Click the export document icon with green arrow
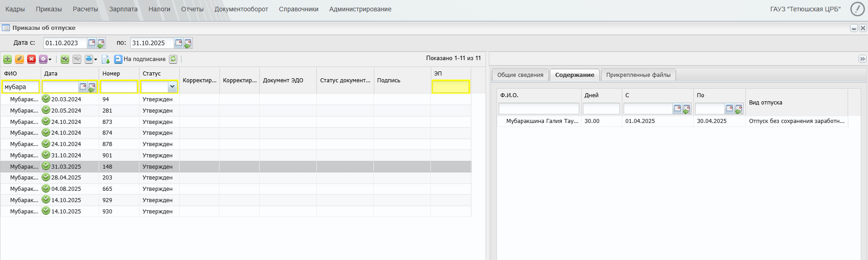868x260 pixels. pos(106,59)
